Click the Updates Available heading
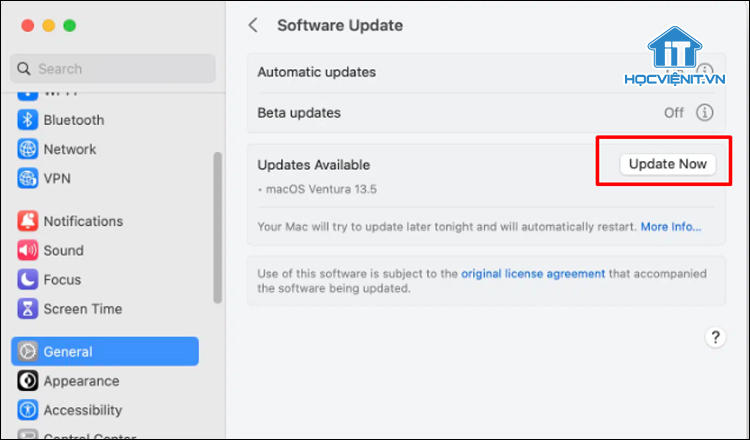 point(314,165)
